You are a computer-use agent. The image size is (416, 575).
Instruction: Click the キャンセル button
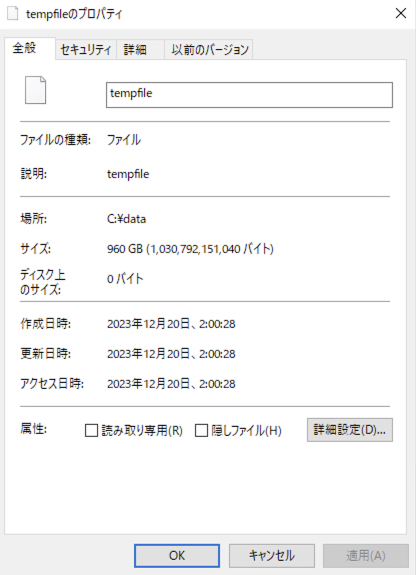pyautogui.click(x=272, y=556)
